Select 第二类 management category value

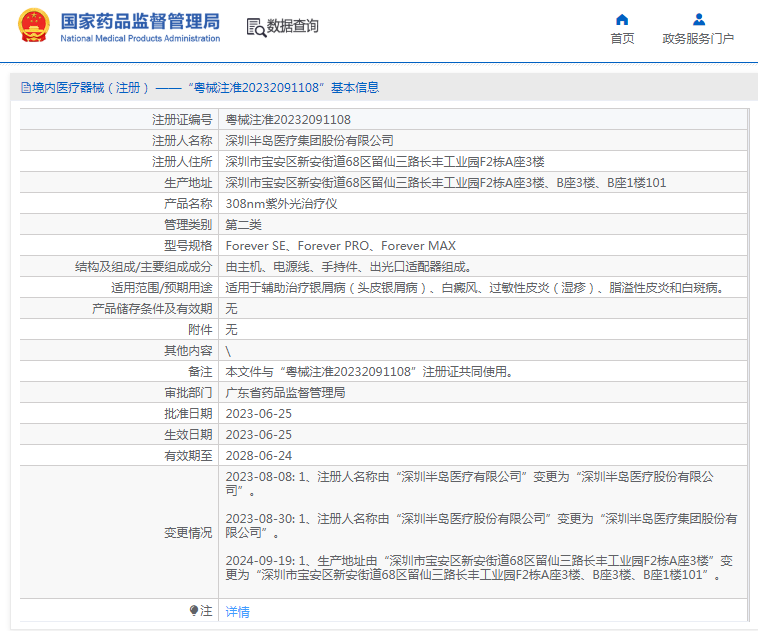click(x=244, y=225)
